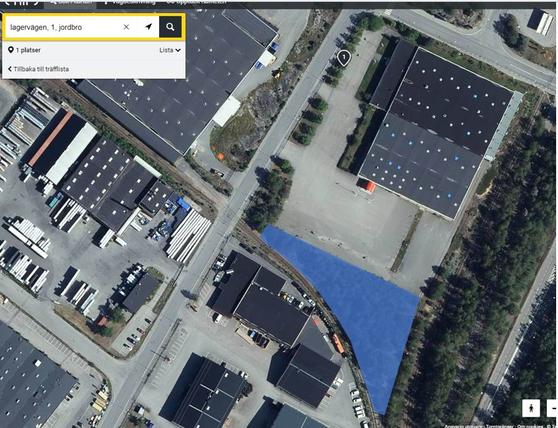Click the pin icon beside "1 platser"
558x428 pixels.
coord(11,50)
